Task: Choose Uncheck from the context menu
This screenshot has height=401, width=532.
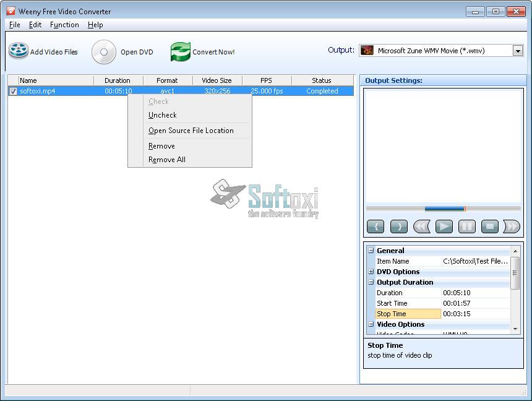Action: (x=190, y=115)
